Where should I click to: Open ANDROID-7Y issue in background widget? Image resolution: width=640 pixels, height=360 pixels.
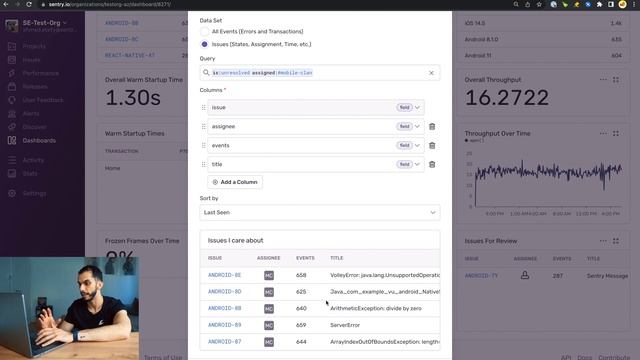[x=481, y=276]
